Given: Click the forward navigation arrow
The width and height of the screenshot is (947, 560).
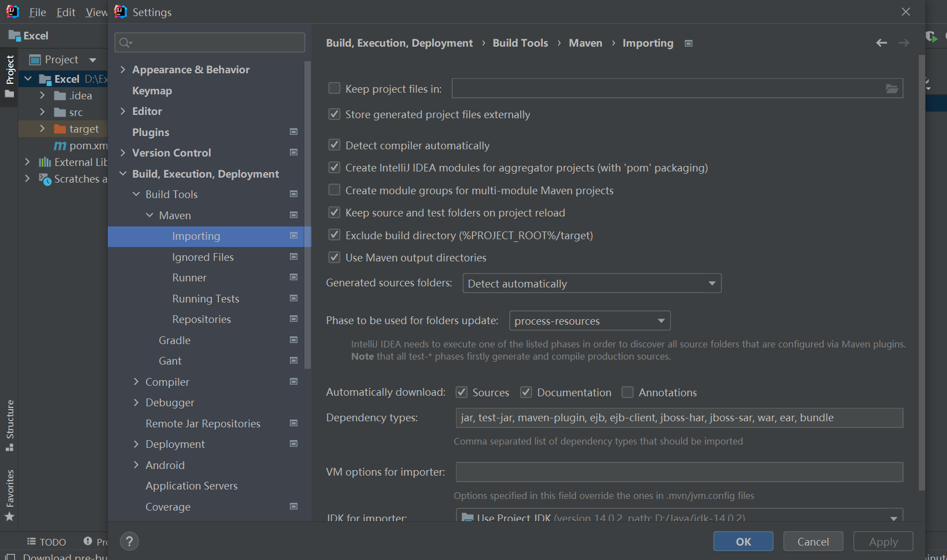Looking at the screenshot, I should coord(904,42).
